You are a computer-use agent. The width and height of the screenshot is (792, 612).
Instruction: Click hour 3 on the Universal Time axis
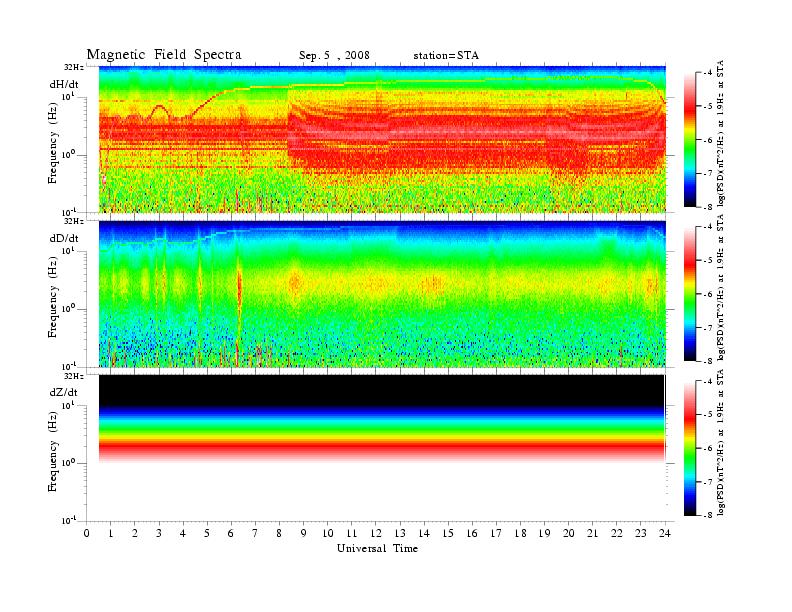159,533
